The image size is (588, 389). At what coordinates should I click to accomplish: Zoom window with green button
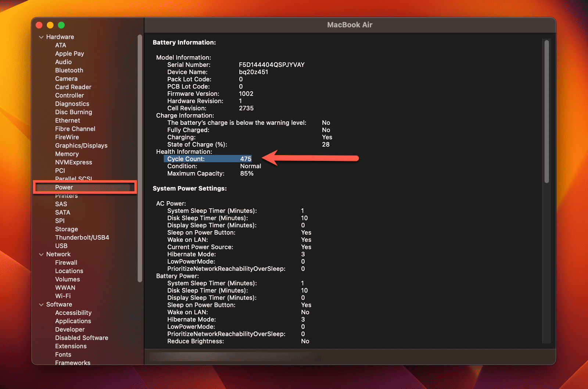[61, 25]
